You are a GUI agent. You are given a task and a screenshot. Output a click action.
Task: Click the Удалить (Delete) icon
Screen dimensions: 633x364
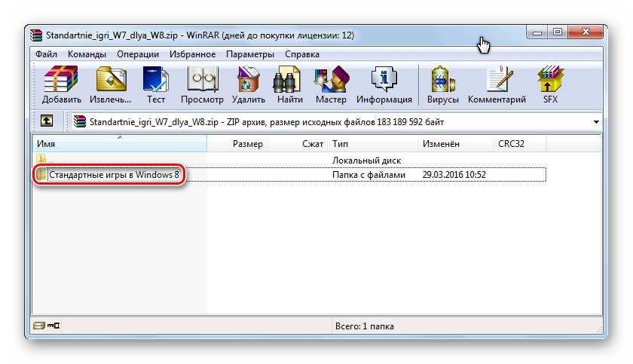pyautogui.click(x=248, y=84)
